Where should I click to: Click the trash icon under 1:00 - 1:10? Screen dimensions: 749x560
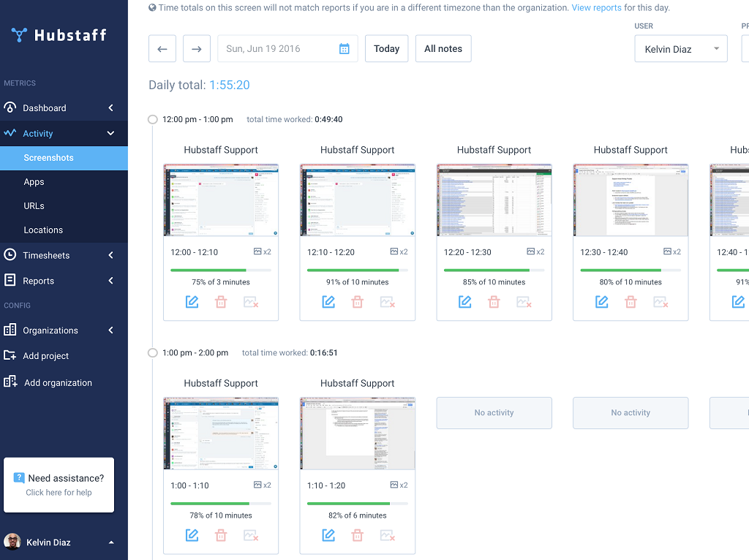[x=221, y=535]
